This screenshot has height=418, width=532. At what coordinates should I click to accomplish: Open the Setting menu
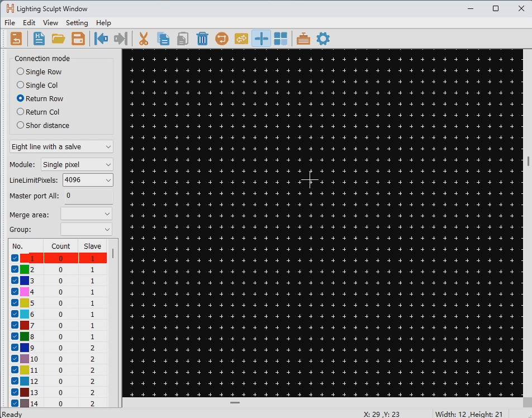(x=77, y=23)
